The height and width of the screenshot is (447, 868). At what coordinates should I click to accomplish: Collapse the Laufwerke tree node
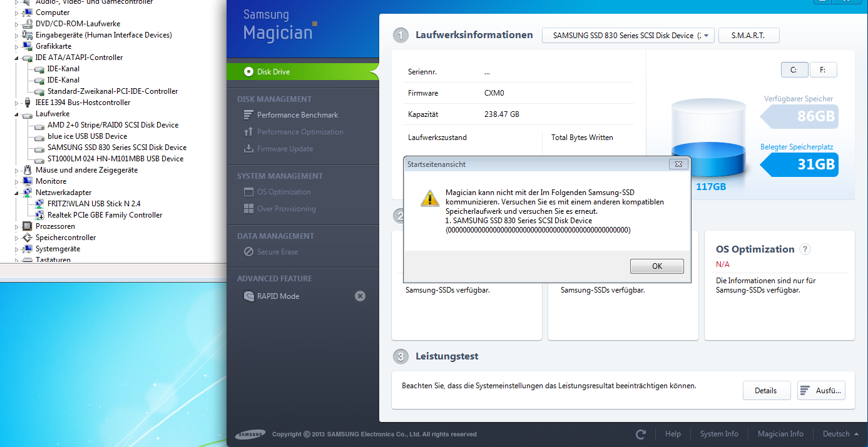(17, 114)
